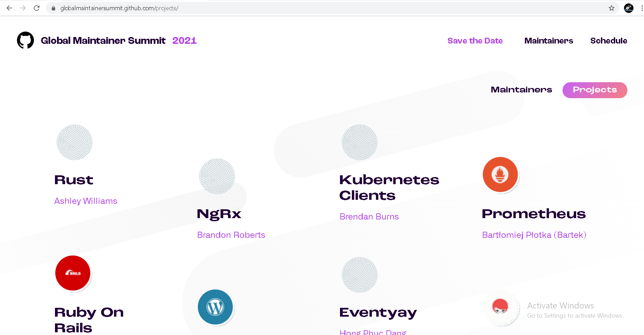Open Maintainers in the top navigation

(x=549, y=41)
